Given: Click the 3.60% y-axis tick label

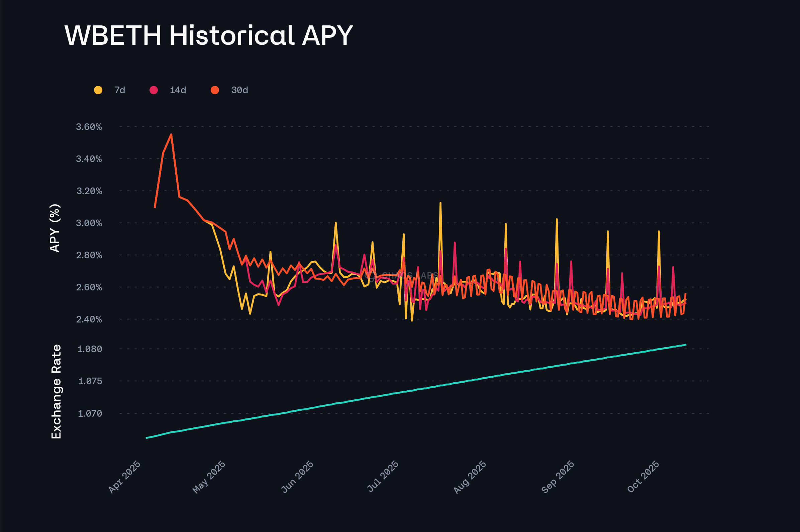Looking at the screenshot, I should click(x=89, y=127).
